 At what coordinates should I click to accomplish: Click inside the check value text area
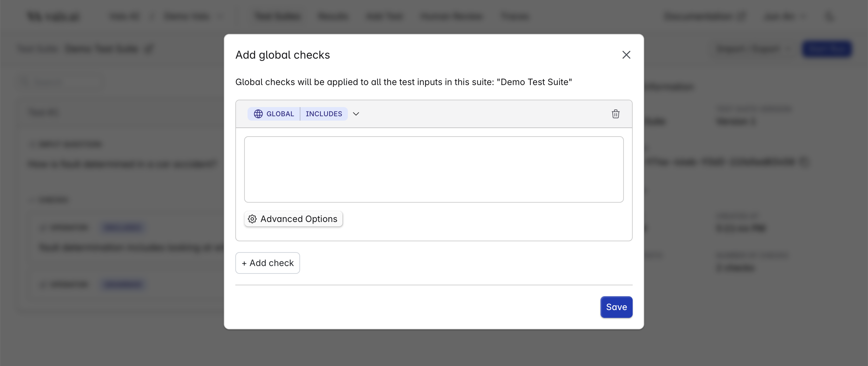(433, 169)
